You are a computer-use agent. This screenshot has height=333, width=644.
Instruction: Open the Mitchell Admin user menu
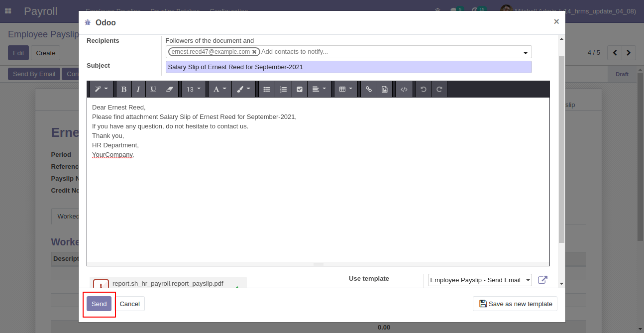568,11
